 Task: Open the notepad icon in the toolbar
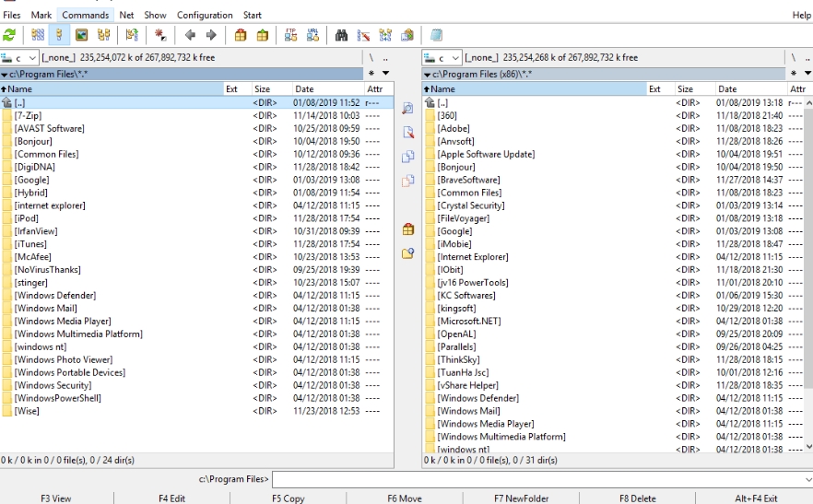[436, 35]
